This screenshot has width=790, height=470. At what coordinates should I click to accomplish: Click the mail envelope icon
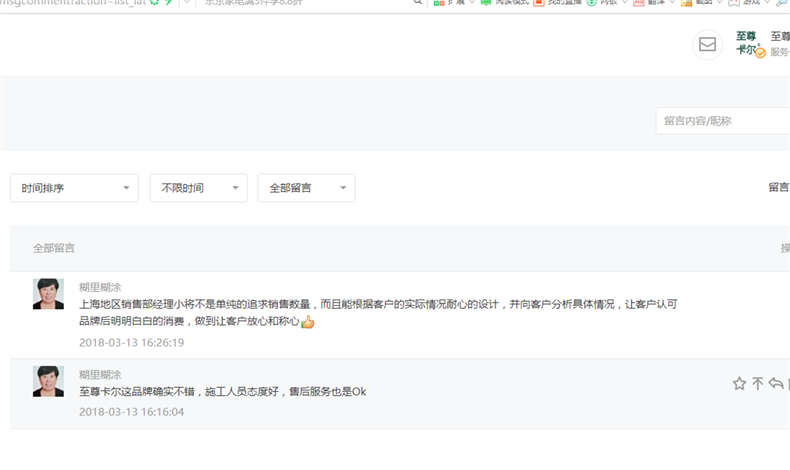tap(707, 45)
